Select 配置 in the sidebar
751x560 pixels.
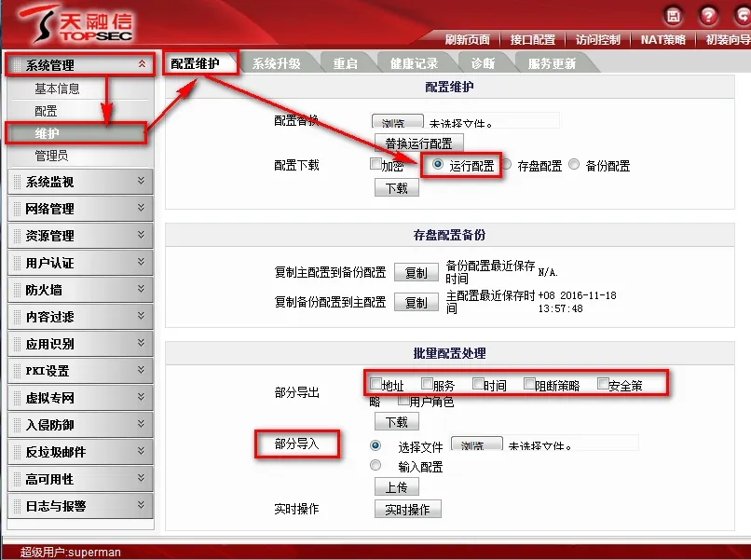pyautogui.click(x=46, y=111)
